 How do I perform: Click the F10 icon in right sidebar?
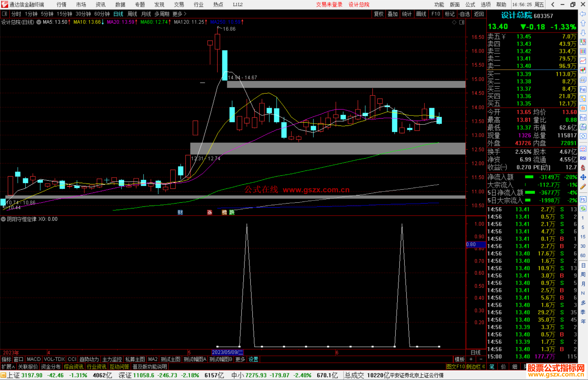click(x=583, y=89)
